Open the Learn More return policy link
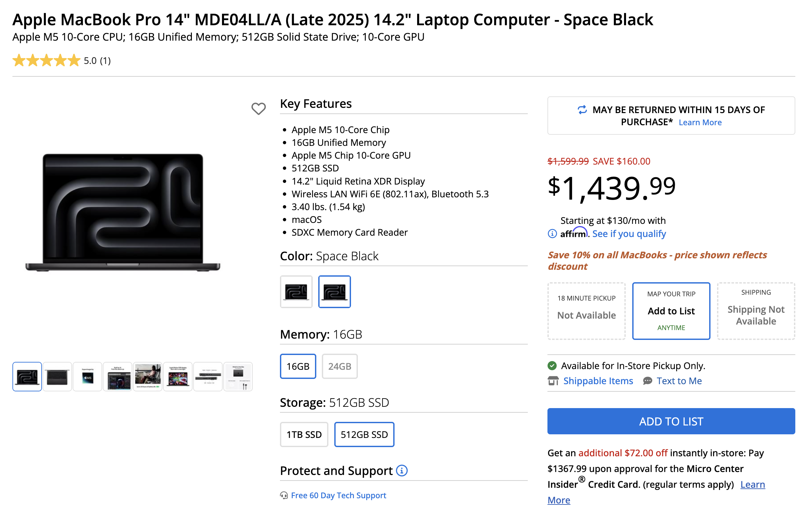This screenshot has height=512, width=812. pyautogui.click(x=700, y=123)
